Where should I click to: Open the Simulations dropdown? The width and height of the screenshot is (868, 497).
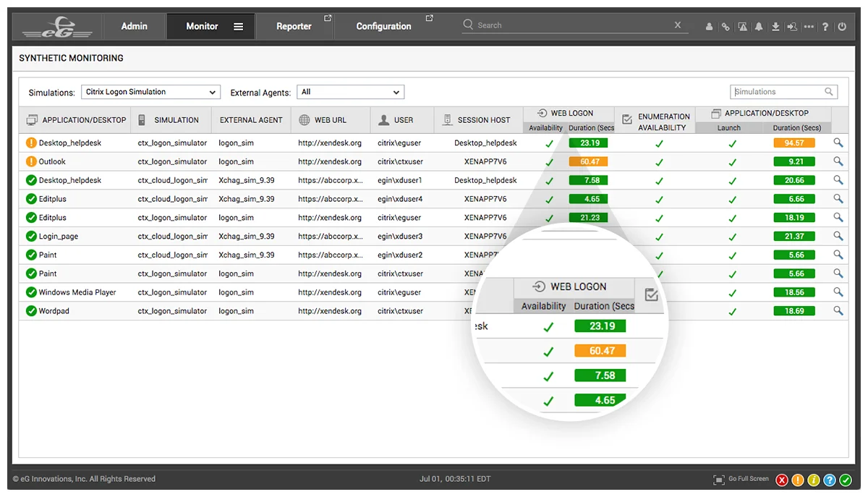coord(150,92)
